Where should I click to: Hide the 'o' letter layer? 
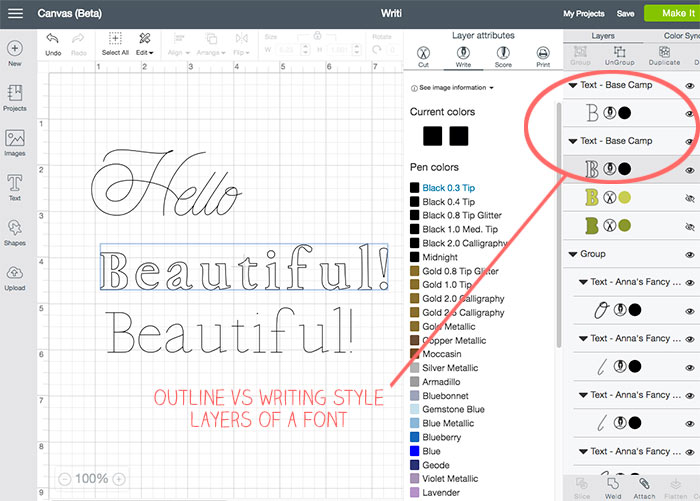(x=690, y=311)
